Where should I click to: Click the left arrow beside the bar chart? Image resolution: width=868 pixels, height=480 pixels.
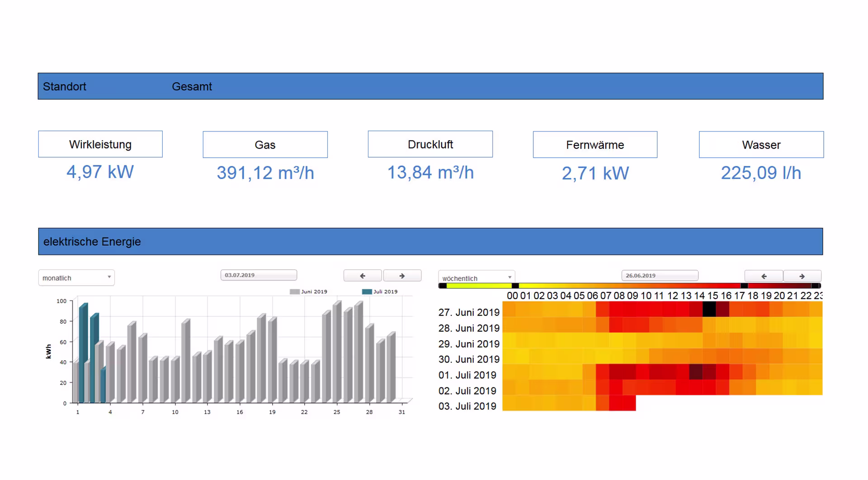(362, 275)
